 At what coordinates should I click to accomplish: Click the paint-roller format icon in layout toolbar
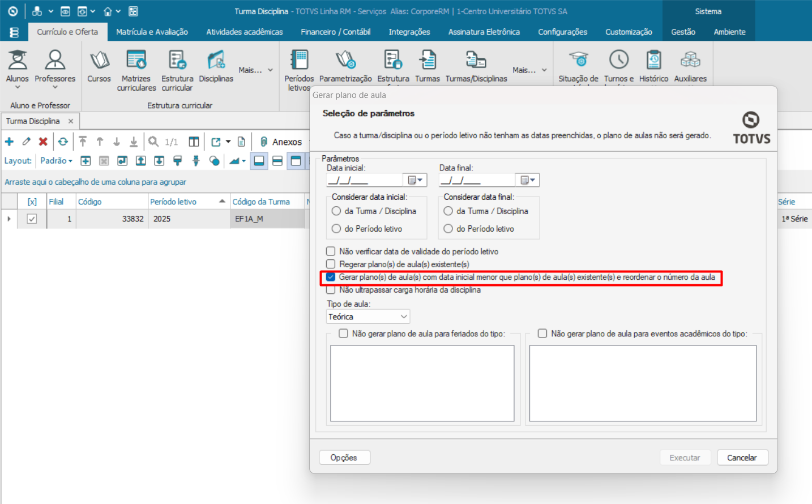(x=178, y=161)
